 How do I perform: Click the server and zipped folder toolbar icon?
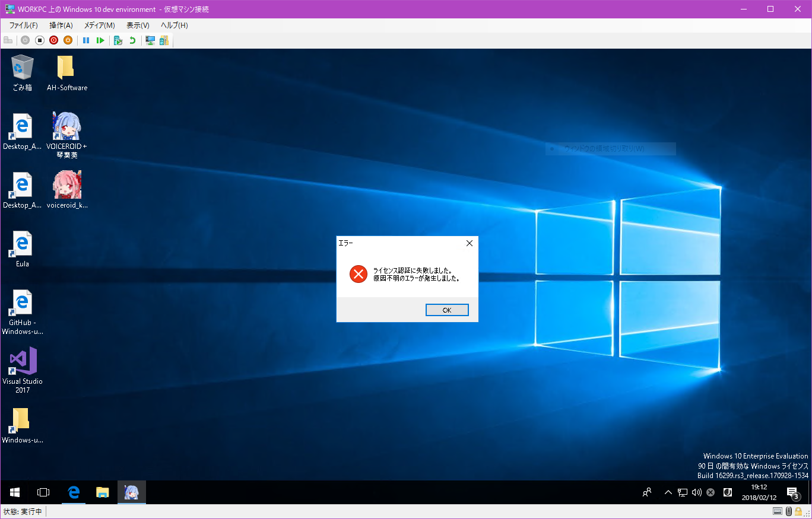click(164, 40)
